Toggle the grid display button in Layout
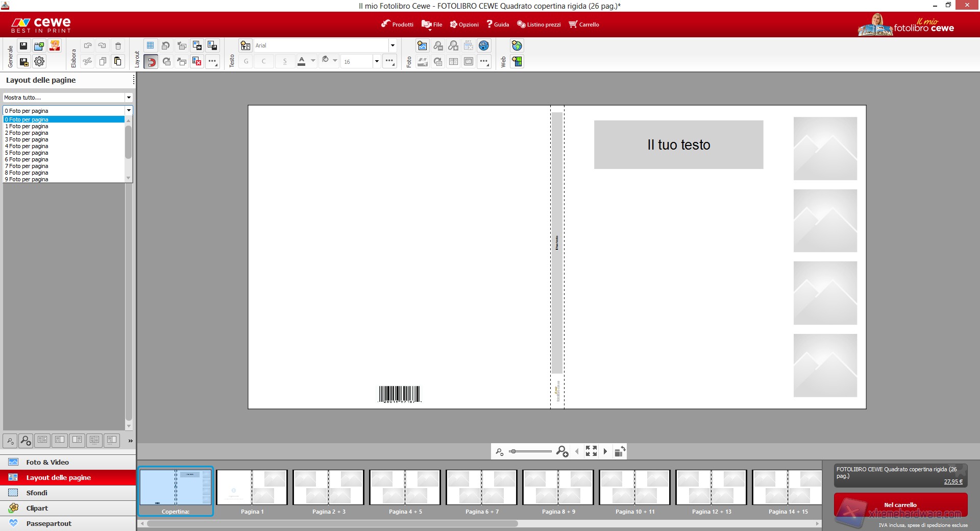This screenshot has height=531, width=980. [x=151, y=46]
